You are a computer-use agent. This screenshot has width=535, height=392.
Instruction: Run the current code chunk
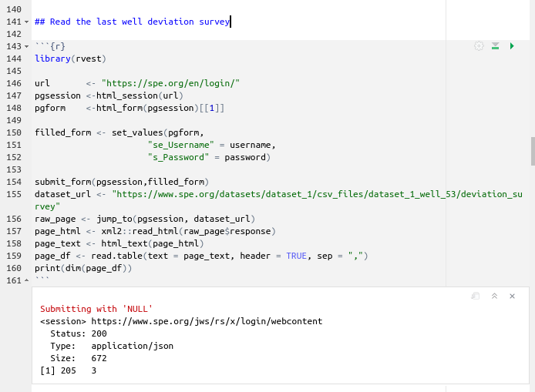point(512,46)
